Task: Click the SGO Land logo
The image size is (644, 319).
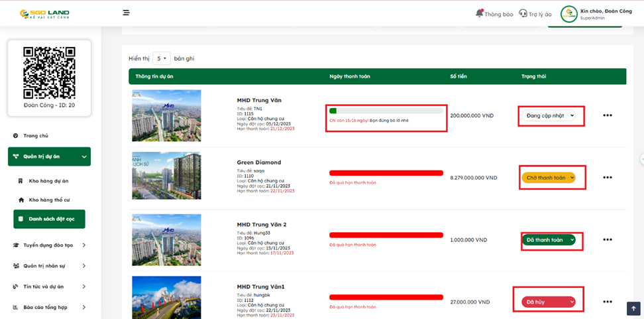Action: pyautogui.click(x=44, y=13)
